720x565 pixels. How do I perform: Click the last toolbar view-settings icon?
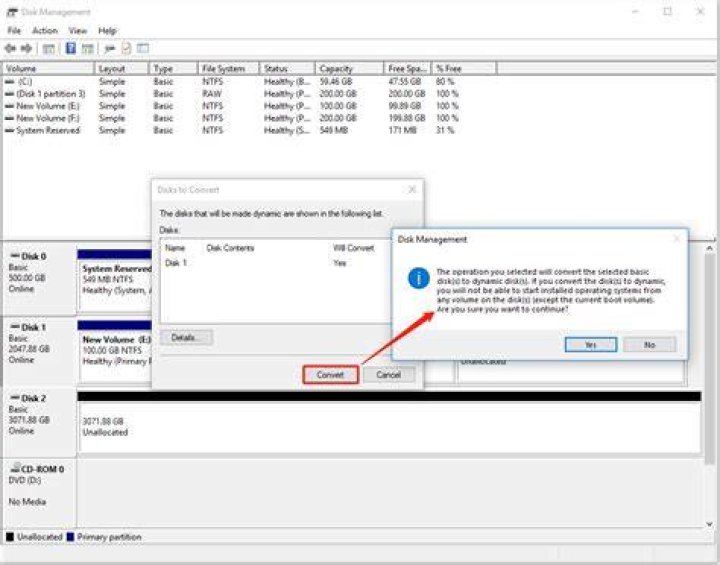tap(143, 48)
